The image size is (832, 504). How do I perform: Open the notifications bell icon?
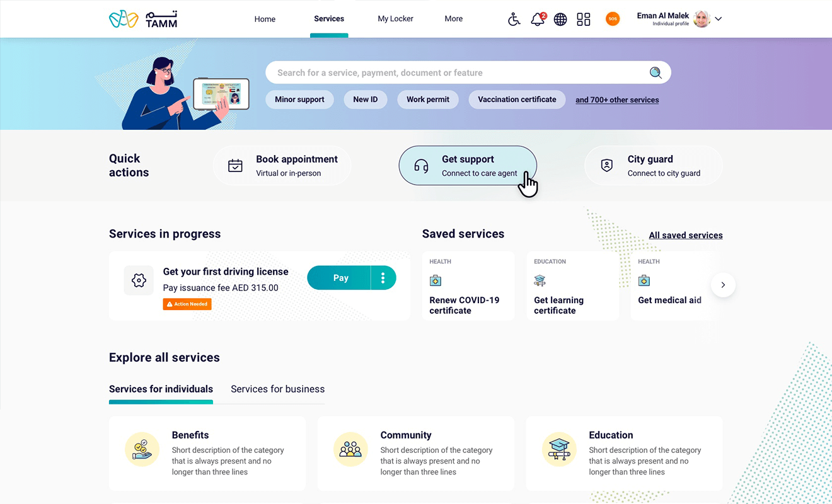pos(537,20)
